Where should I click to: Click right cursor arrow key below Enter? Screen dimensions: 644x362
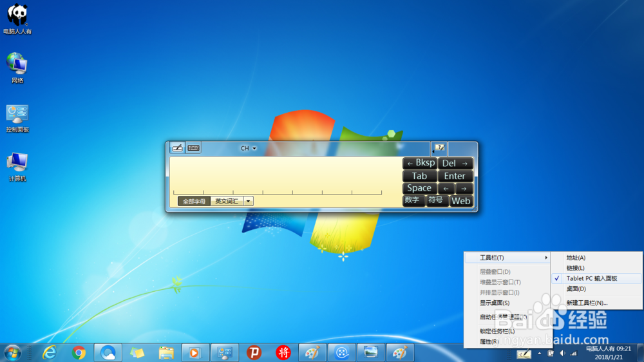pos(464,189)
